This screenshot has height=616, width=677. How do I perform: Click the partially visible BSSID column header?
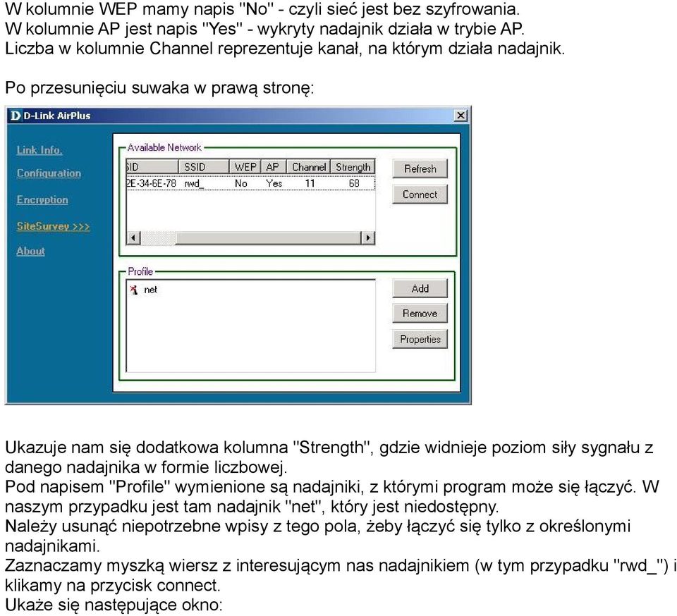[x=152, y=166]
